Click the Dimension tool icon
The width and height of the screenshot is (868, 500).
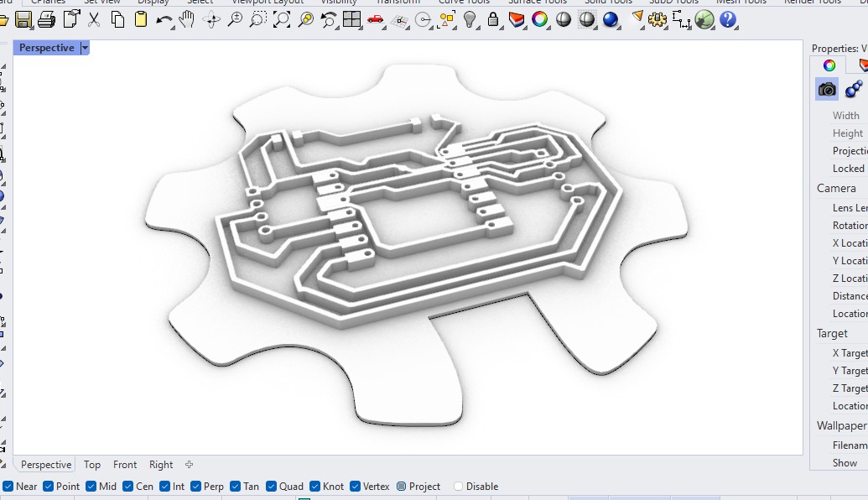[681, 20]
